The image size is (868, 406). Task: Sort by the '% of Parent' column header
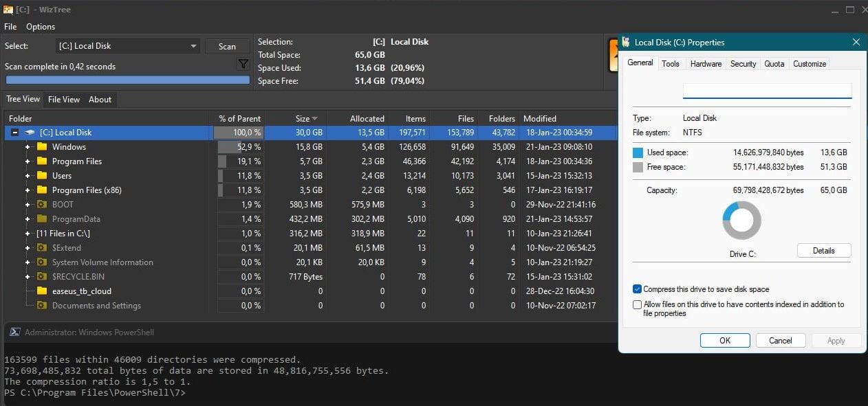click(238, 118)
